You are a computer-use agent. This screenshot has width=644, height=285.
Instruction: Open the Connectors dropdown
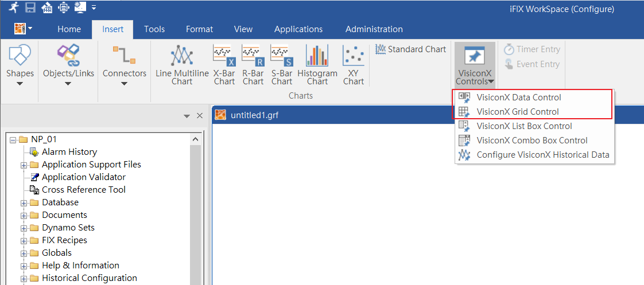pyautogui.click(x=125, y=65)
